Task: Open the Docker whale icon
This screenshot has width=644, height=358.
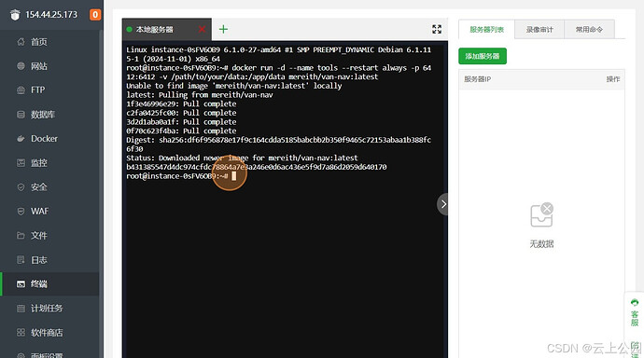Action: pyautogui.click(x=21, y=139)
